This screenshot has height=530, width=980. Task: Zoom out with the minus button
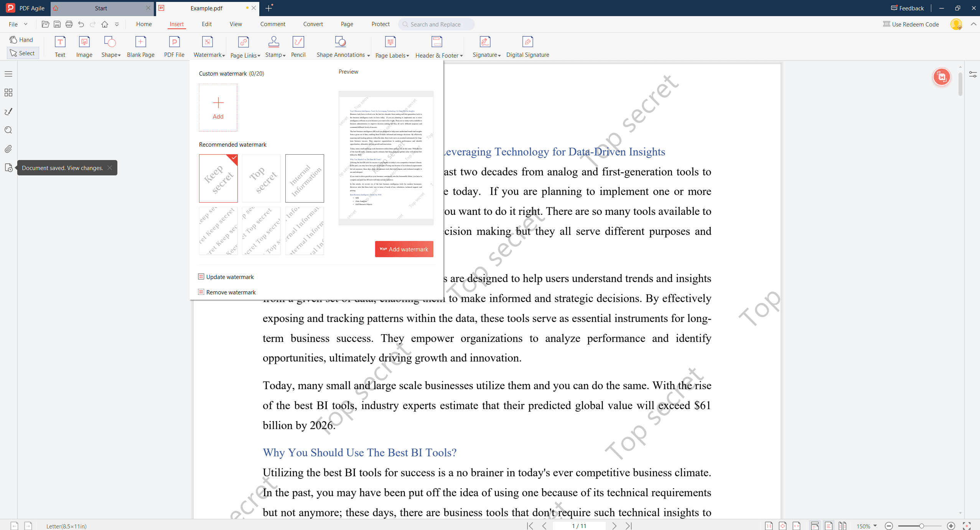[889, 526]
